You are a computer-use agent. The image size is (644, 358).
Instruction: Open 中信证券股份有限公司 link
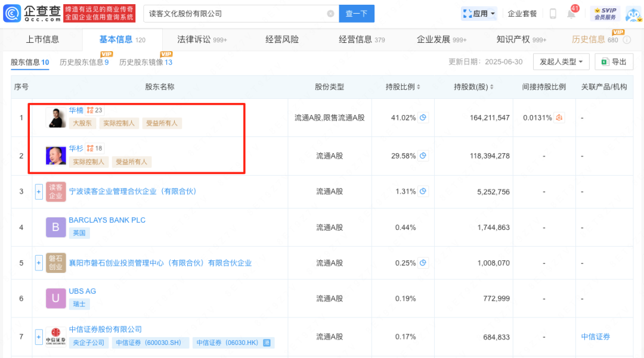tap(105, 329)
